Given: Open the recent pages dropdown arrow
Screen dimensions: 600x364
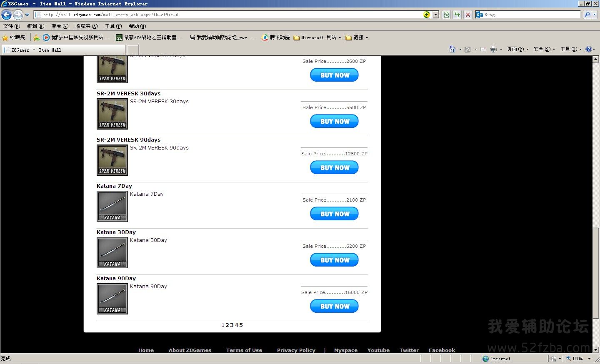Looking at the screenshot, I should [x=27, y=15].
